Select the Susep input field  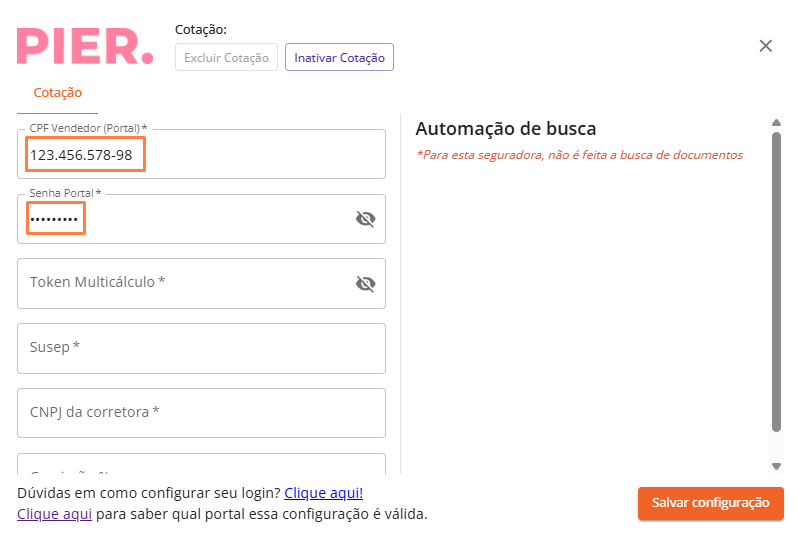pos(200,348)
